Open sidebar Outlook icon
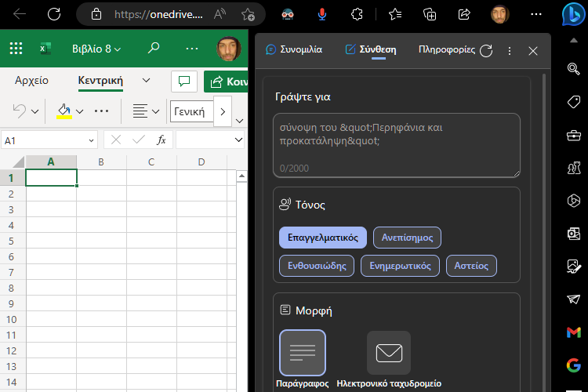 pos(573,234)
